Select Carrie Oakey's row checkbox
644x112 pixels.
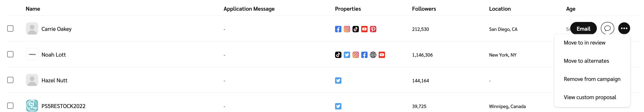[10, 28]
